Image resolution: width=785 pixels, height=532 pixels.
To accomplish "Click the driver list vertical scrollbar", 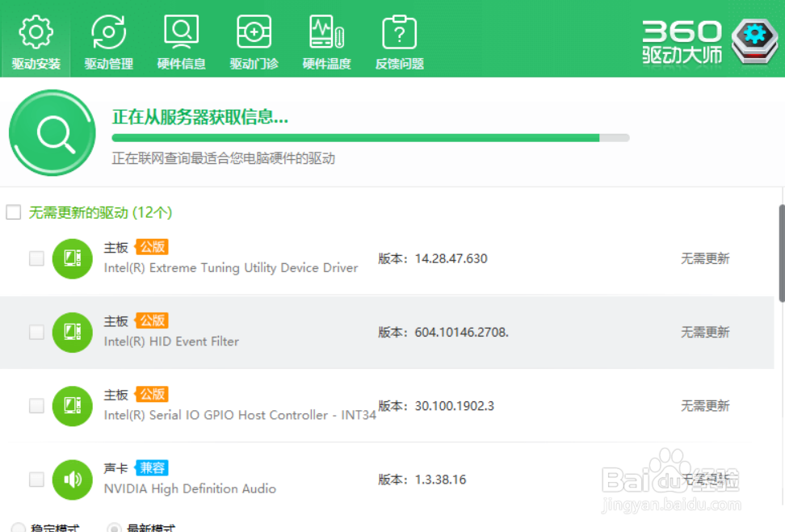I will click(782, 253).
